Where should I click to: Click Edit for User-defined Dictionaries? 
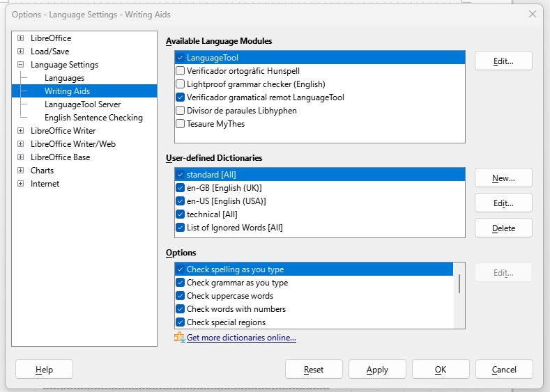(x=503, y=203)
